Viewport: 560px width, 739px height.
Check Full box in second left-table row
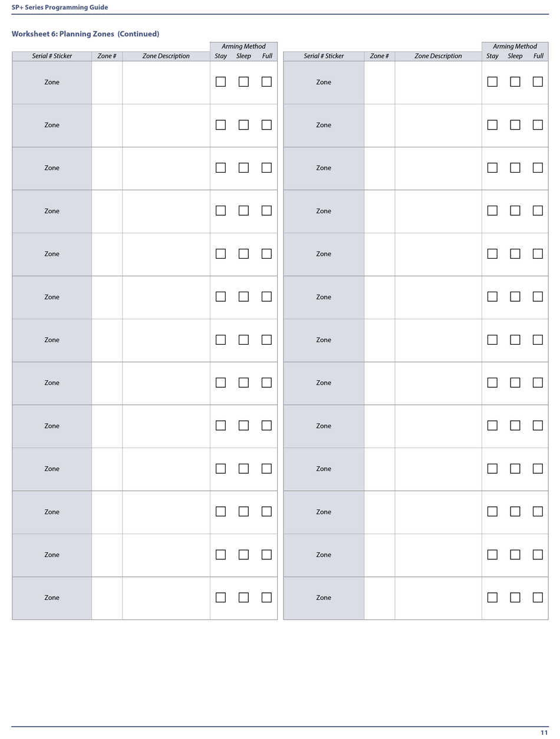[266, 125]
